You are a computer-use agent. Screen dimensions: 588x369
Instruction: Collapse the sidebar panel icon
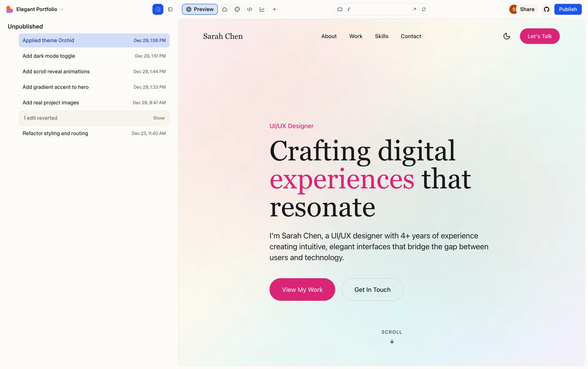pyautogui.click(x=170, y=9)
